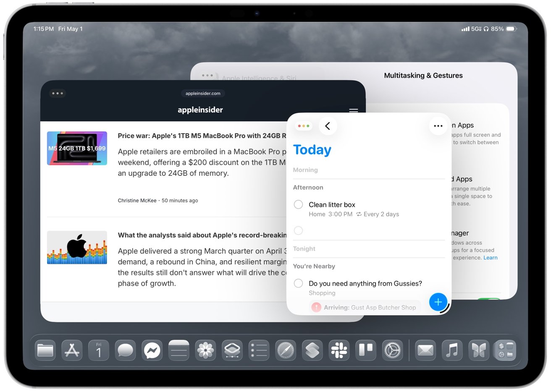Go back using the chevron in Reminders
Screen dimensions: 551x392
tap(328, 126)
